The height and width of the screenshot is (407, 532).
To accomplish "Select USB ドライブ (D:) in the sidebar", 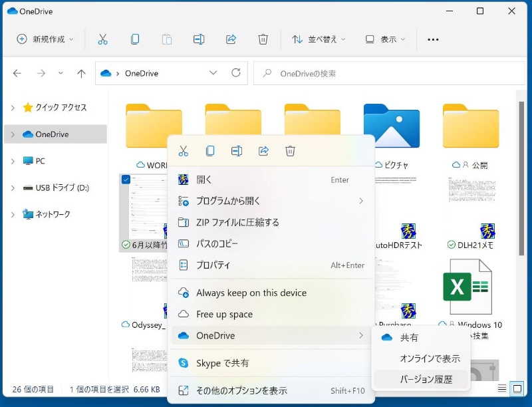I will [56, 188].
